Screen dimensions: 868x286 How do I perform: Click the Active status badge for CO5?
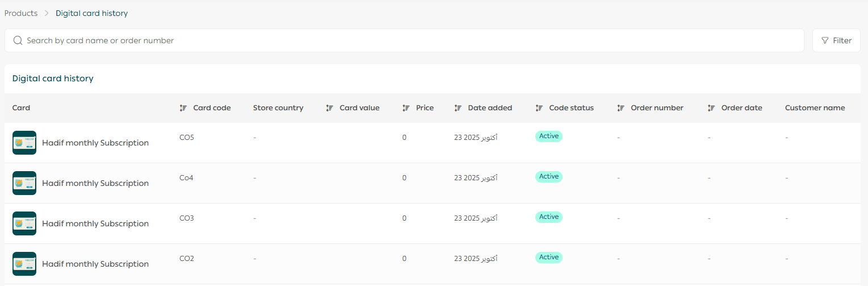pos(548,136)
